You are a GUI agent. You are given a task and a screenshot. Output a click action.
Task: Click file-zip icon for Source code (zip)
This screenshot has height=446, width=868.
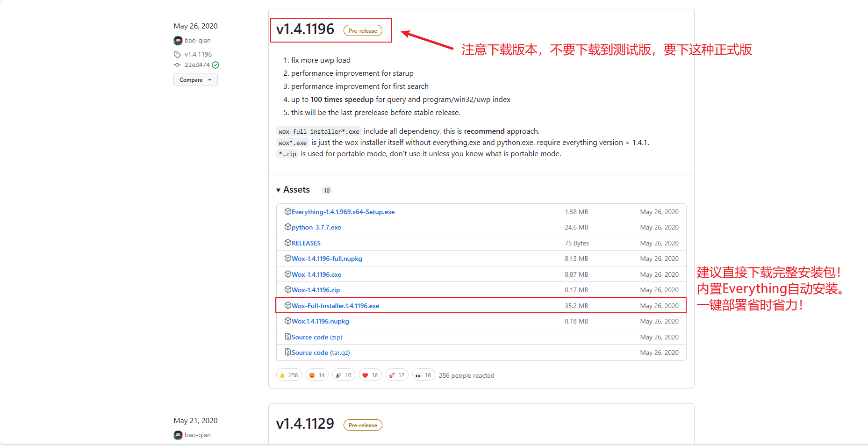coord(288,337)
